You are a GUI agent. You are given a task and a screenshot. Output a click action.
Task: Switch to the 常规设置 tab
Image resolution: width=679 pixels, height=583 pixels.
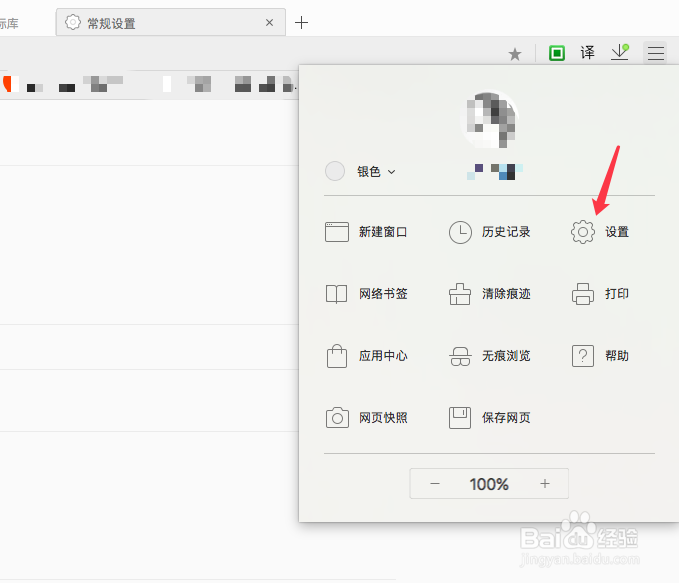pos(171,23)
